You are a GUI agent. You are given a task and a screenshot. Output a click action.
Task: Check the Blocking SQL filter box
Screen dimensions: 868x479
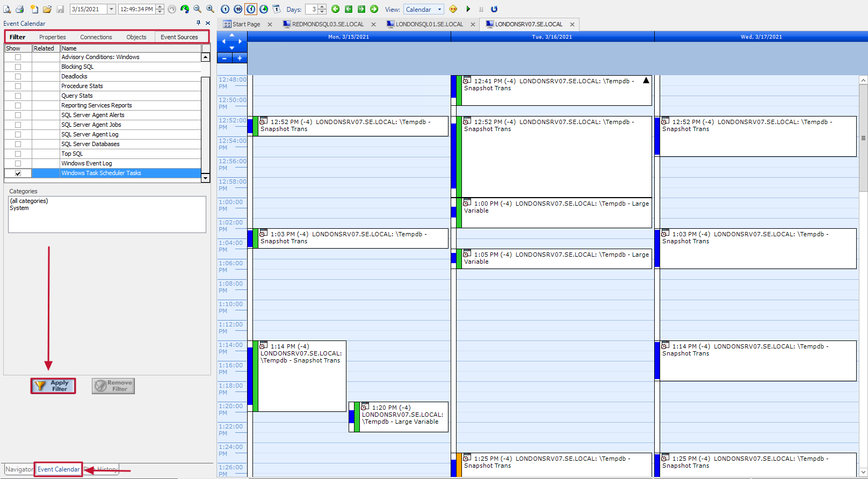pyautogui.click(x=18, y=67)
